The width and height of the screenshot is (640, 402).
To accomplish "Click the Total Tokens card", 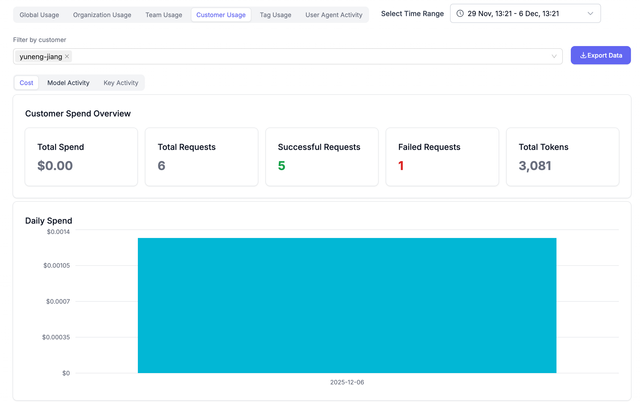I will pos(562,157).
